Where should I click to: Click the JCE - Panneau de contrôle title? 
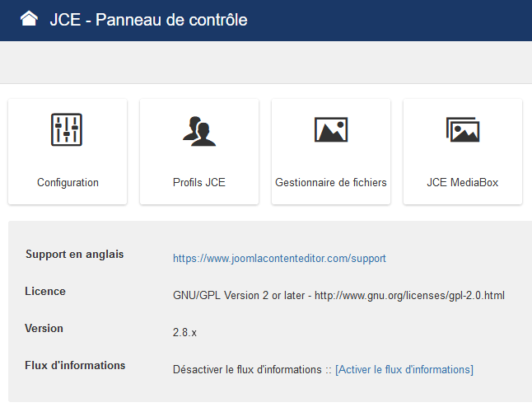(x=148, y=20)
